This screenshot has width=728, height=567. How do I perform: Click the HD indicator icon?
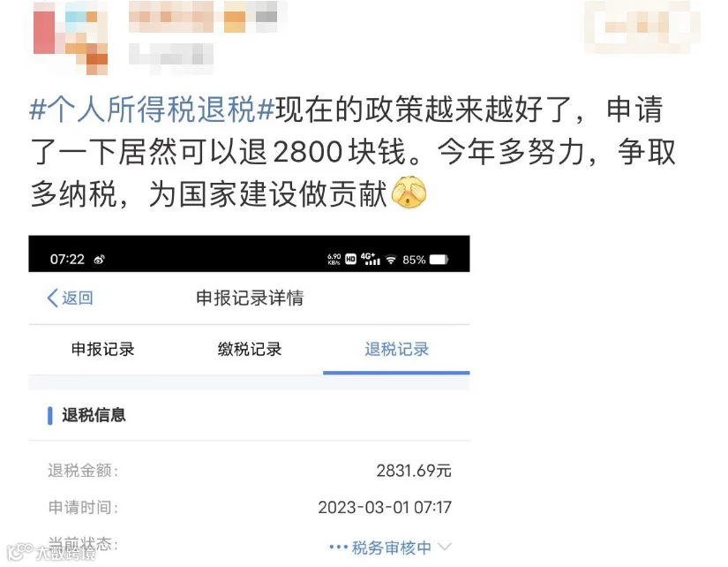coord(351,260)
